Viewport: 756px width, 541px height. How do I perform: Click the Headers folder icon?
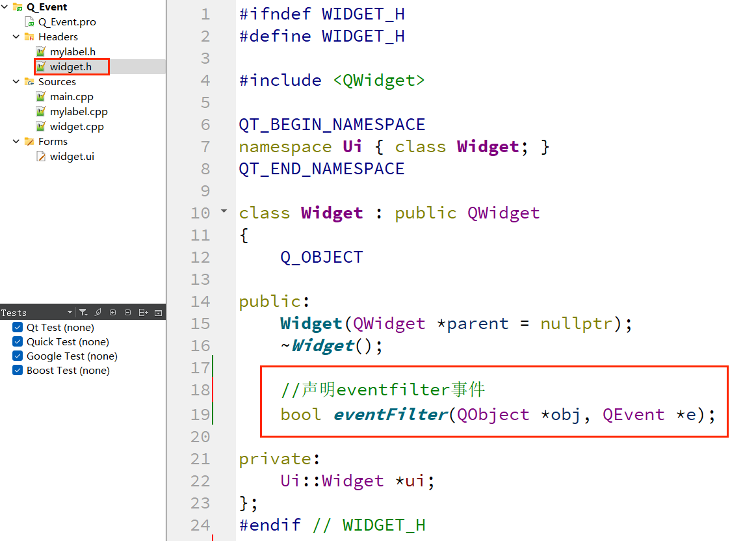29,36
